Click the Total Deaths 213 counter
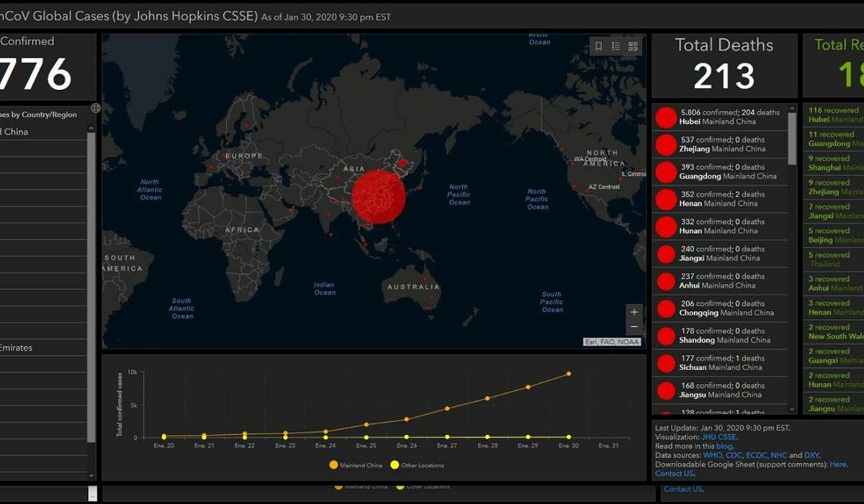864x504 pixels. click(724, 65)
